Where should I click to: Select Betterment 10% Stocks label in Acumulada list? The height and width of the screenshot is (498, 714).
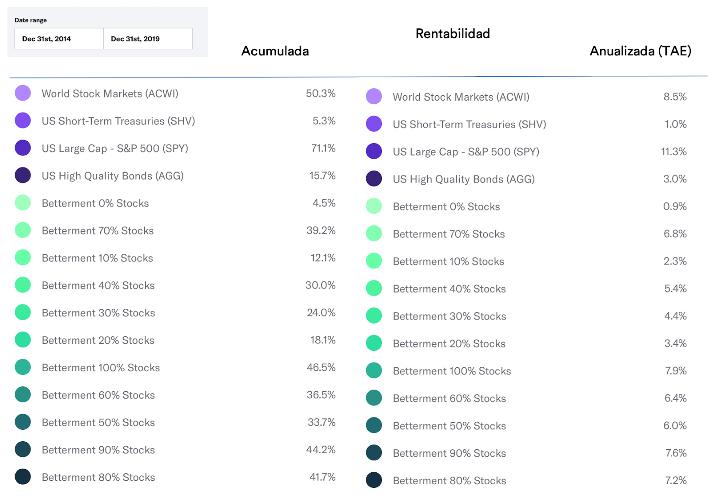97,258
